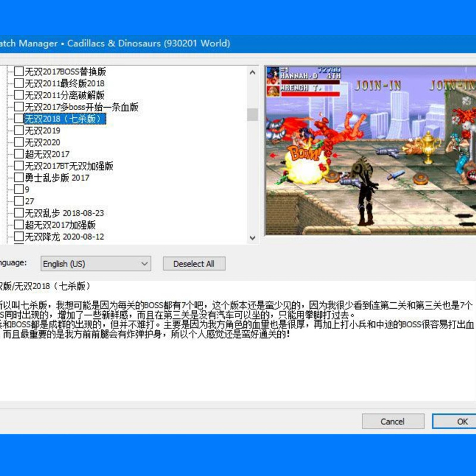
Task: Confirm with the OK button
Action: (455, 421)
